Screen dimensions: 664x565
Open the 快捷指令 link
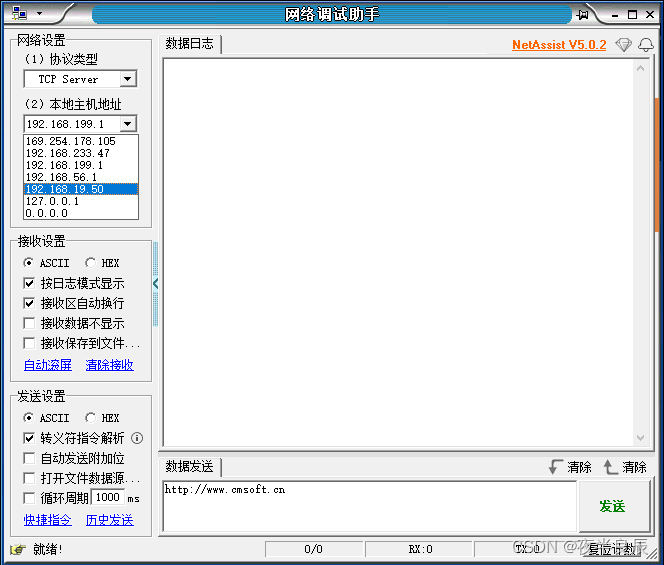click(x=48, y=520)
